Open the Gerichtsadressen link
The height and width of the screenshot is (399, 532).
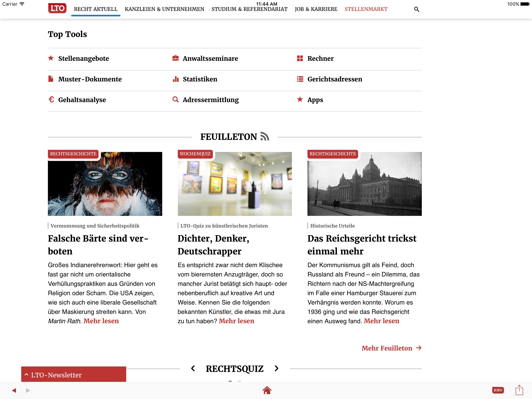(335, 79)
